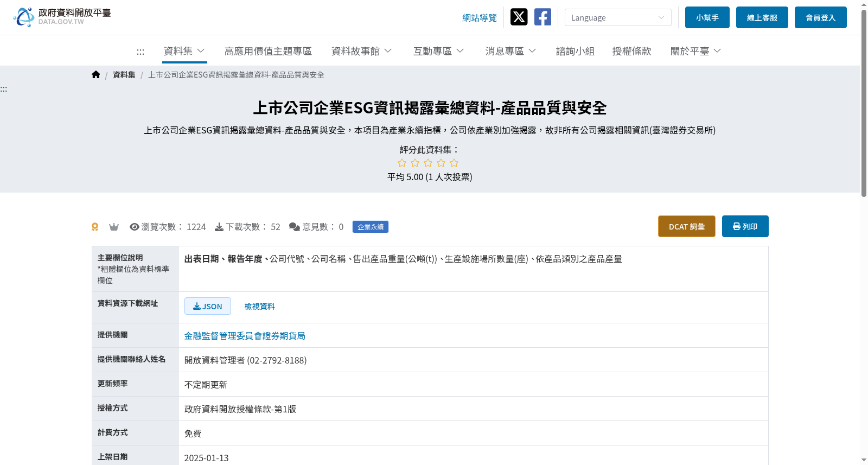The height and width of the screenshot is (465, 868).
Task: Click the data.gov.tw site logo
Action: [x=62, y=17]
